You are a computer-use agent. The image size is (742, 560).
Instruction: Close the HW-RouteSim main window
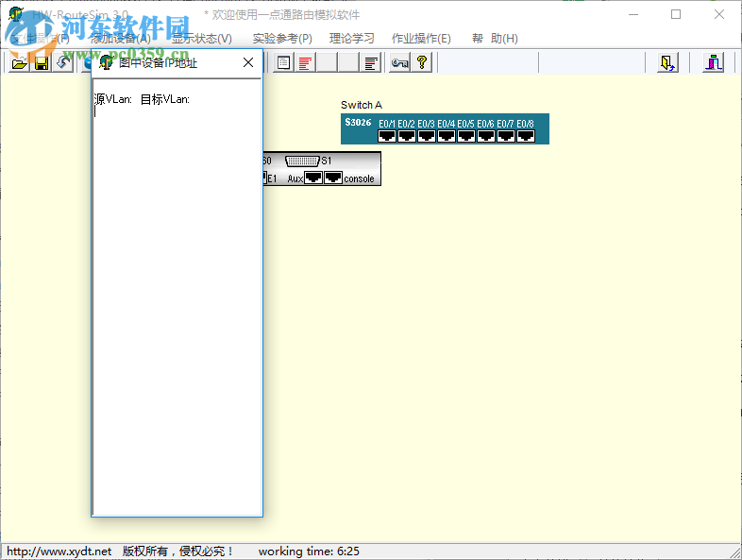(719, 15)
